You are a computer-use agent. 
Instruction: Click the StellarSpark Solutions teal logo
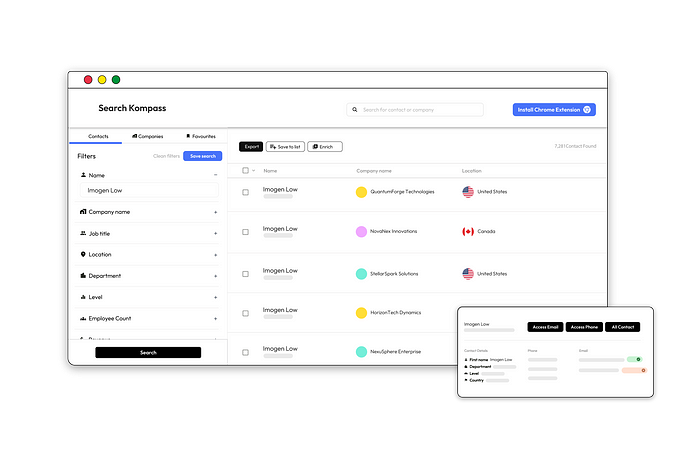pyautogui.click(x=361, y=274)
